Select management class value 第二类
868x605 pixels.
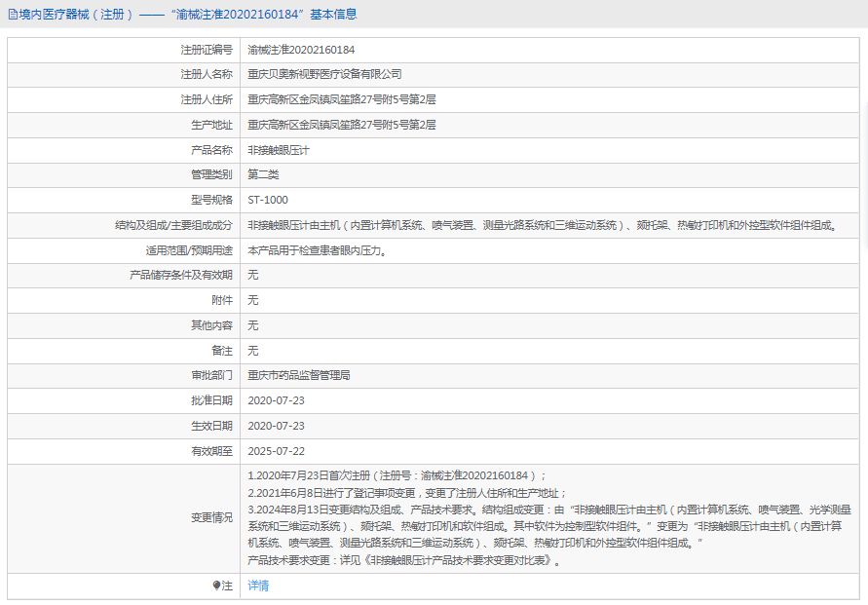pyautogui.click(x=263, y=175)
